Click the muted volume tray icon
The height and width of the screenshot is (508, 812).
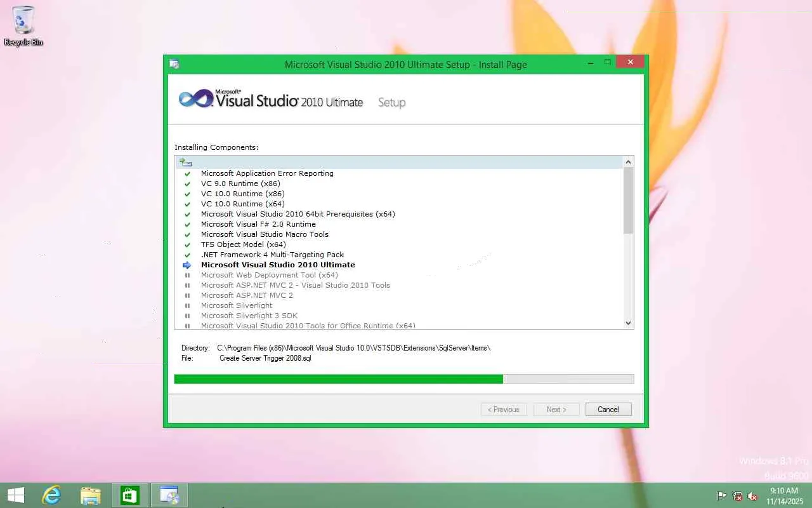[752, 496]
